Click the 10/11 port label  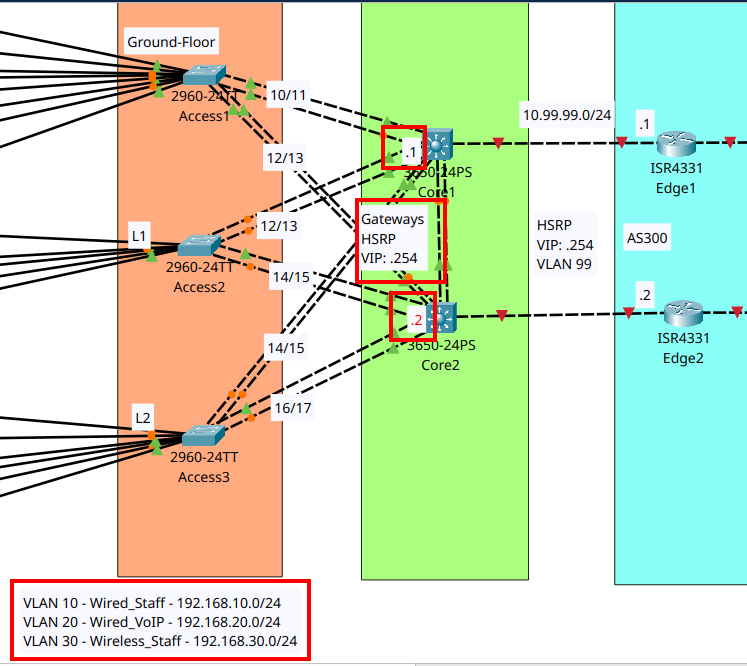(x=288, y=95)
